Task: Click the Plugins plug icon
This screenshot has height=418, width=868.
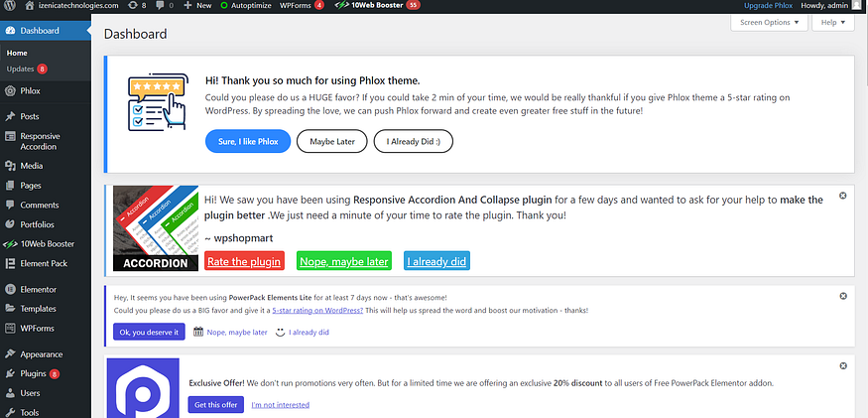Action: click(10, 373)
